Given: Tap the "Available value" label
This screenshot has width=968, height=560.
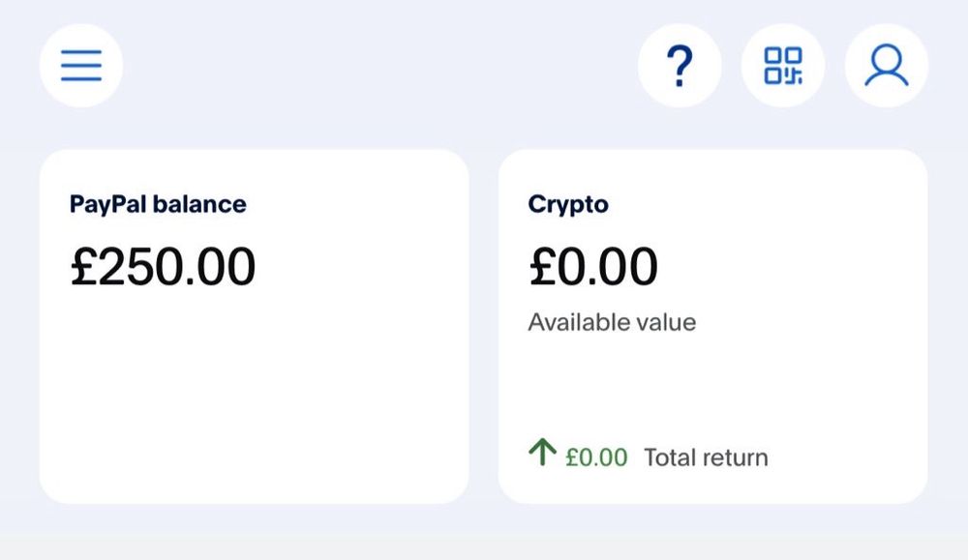Looking at the screenshot, I should [612, 322].
